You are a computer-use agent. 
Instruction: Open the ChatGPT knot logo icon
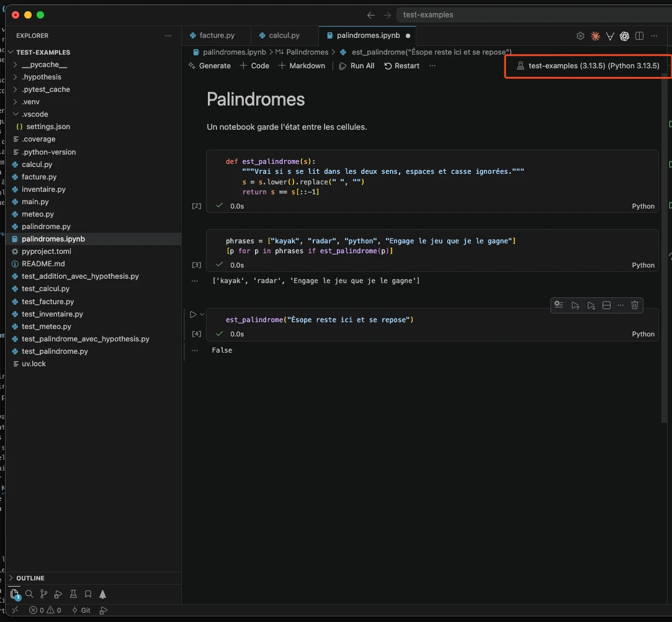click(x=624, y=36)
